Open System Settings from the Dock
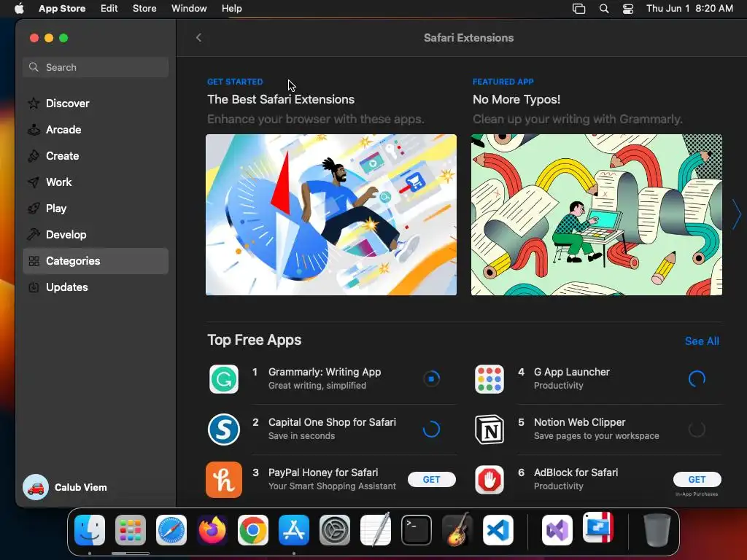This screenshot has height=560, width=747. [x=334, y=530]
